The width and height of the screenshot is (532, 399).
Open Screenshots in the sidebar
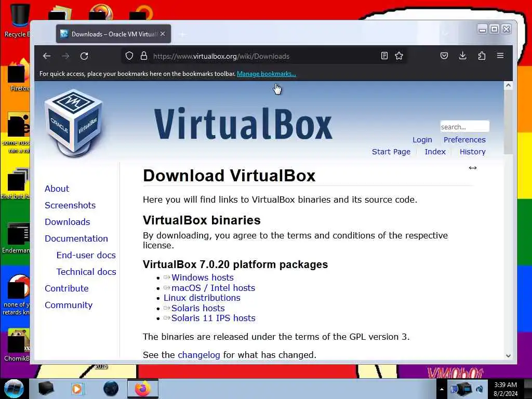click(70, 205)
